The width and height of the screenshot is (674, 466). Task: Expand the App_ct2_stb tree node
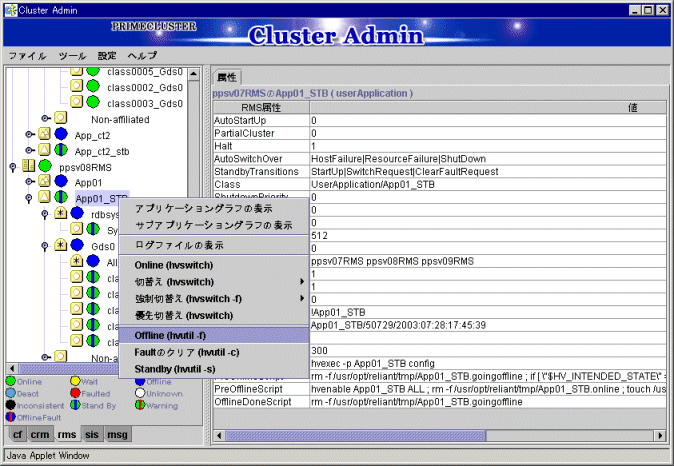29,150
